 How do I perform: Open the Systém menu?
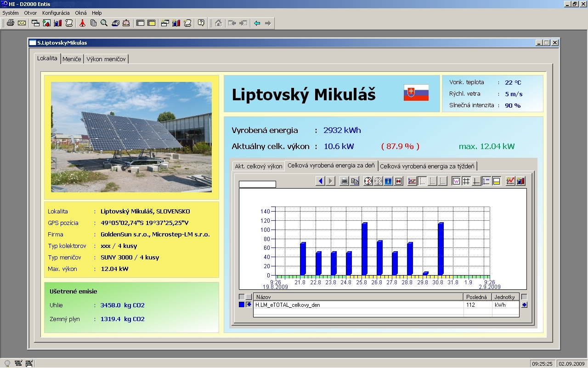(11, 13)
